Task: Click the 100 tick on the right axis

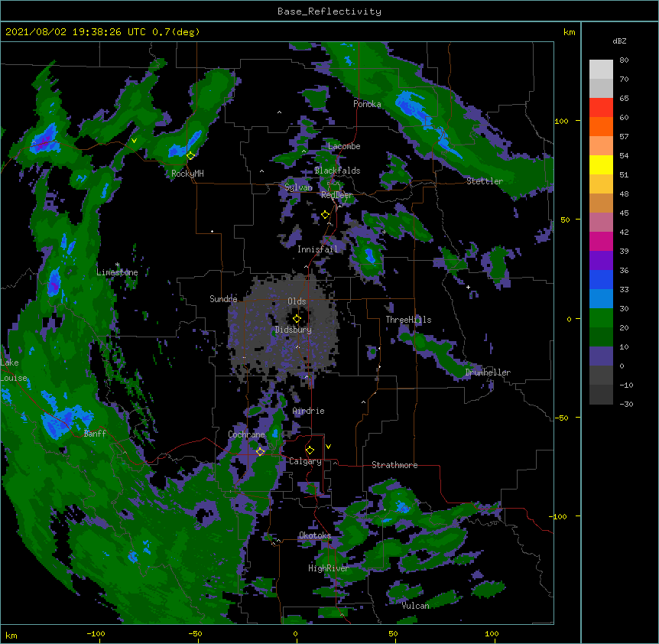Action: (561, 121)
